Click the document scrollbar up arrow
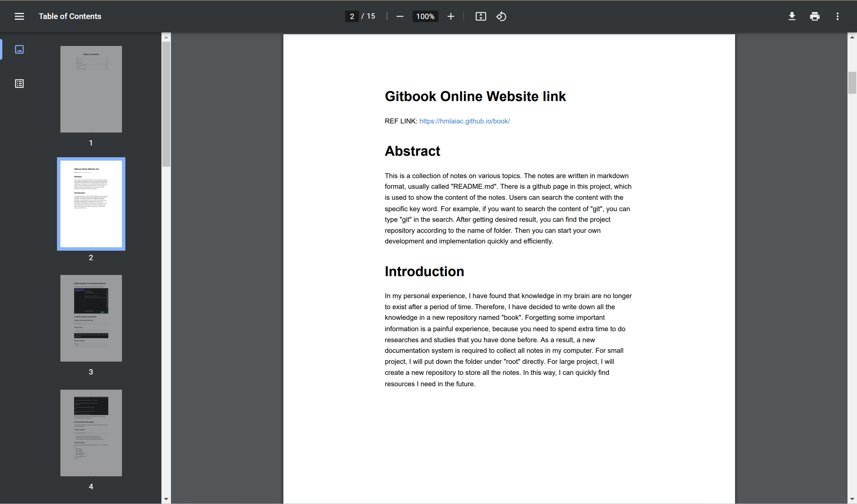Viewport: 857px width, 504px height. click(852, 37)
